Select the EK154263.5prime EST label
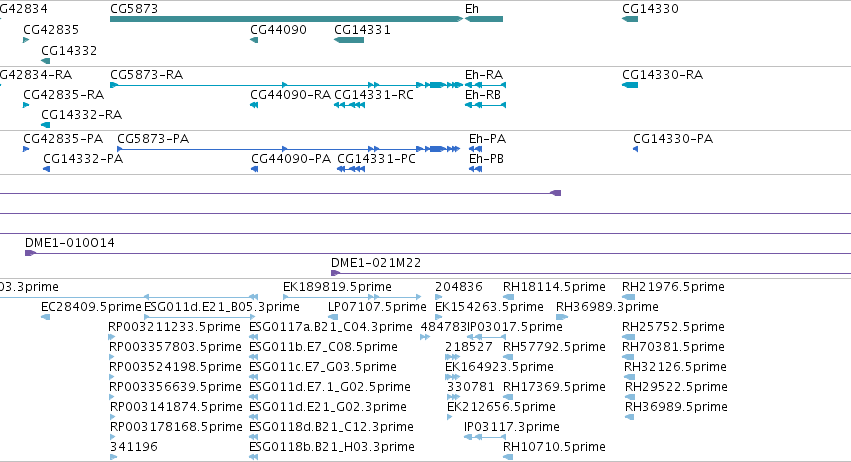The image size is (851, 462). click(x=490, y=307)
